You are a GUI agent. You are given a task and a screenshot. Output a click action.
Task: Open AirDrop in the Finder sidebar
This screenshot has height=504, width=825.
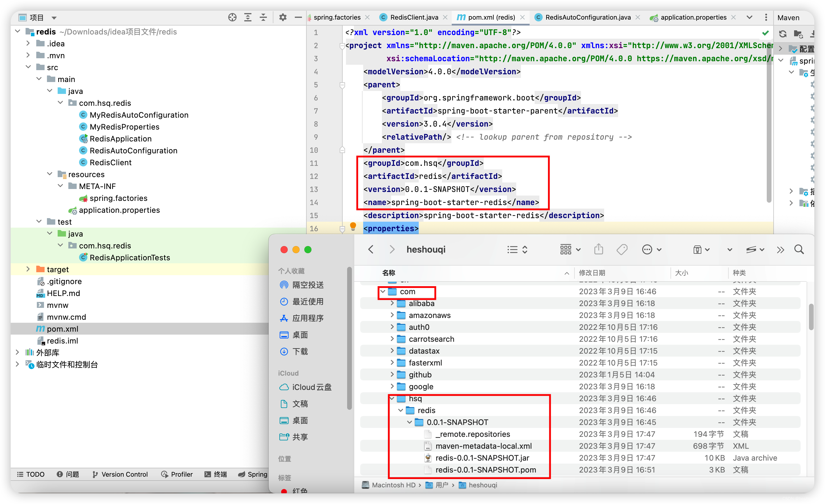(307, 285)
